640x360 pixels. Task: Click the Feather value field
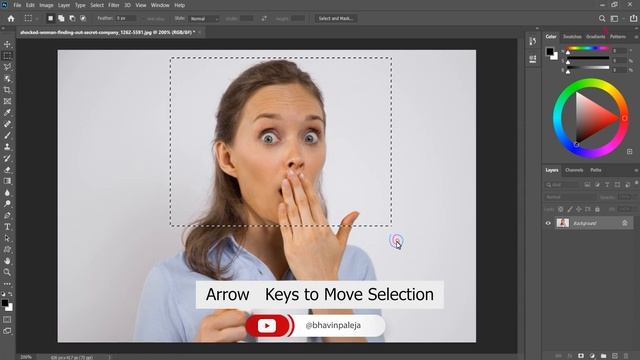pyautogui.click(x=126, y=18)
